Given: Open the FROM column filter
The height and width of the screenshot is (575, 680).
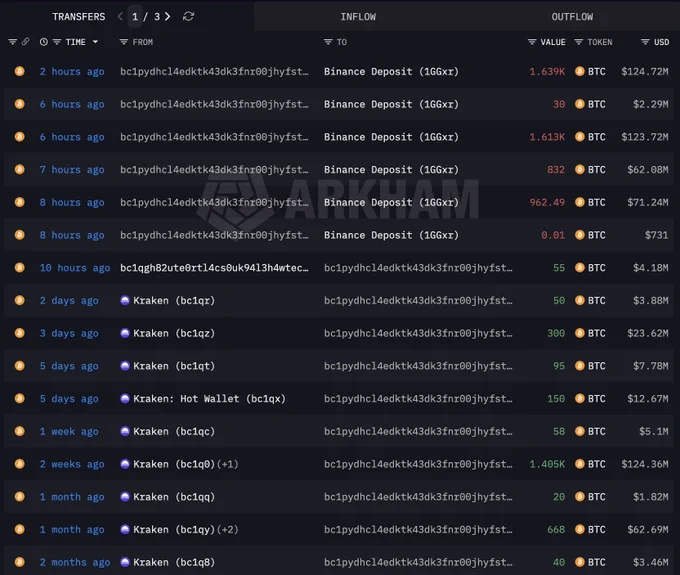Looking at the screenshot, I should pyautogui.click(x=124, y=42).
